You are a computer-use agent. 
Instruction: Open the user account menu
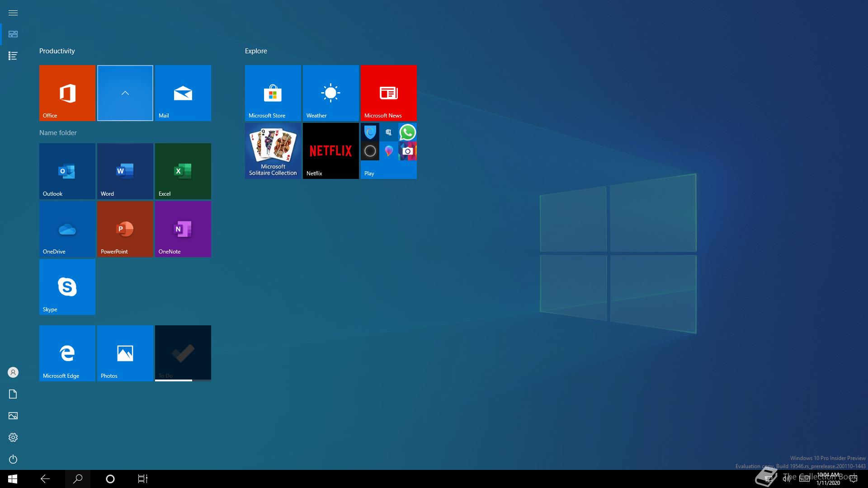13,372
